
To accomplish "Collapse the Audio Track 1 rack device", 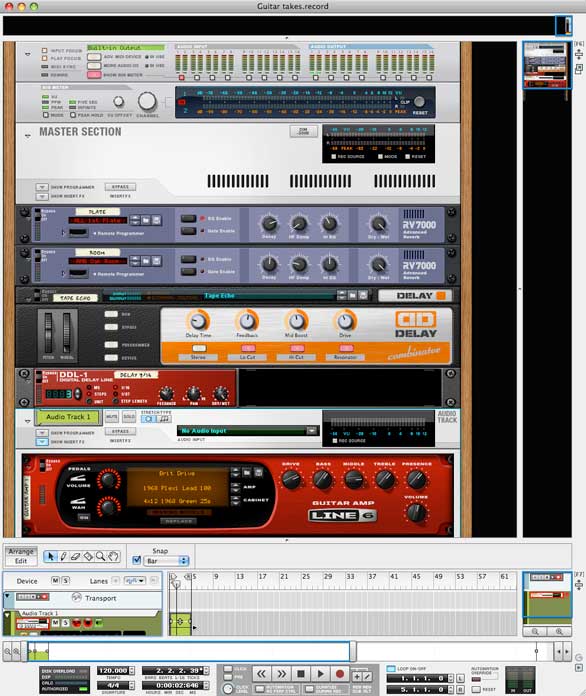I will [28, 421].
